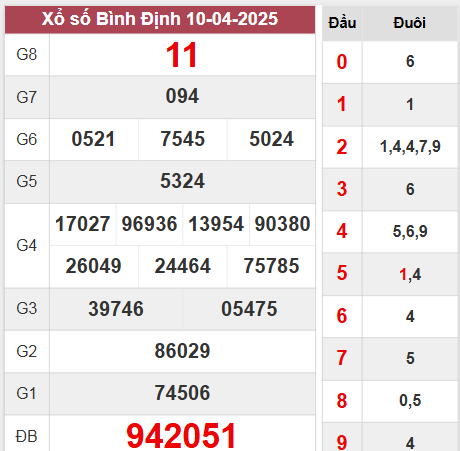
Task: Click G4 number 24464
Action: tap(182, 266)
